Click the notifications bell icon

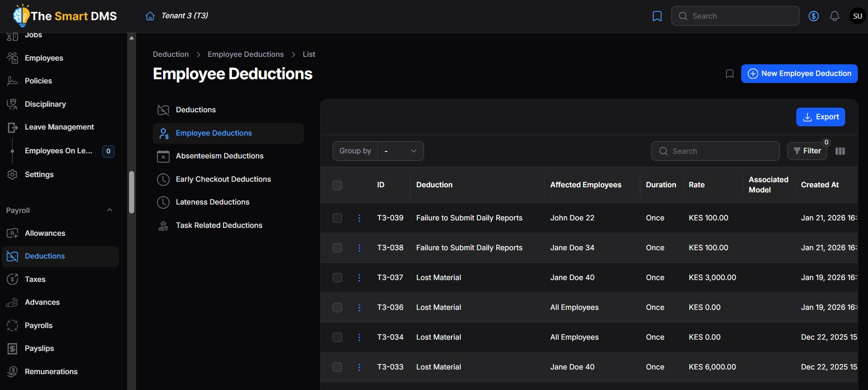[x=834, y=16]
